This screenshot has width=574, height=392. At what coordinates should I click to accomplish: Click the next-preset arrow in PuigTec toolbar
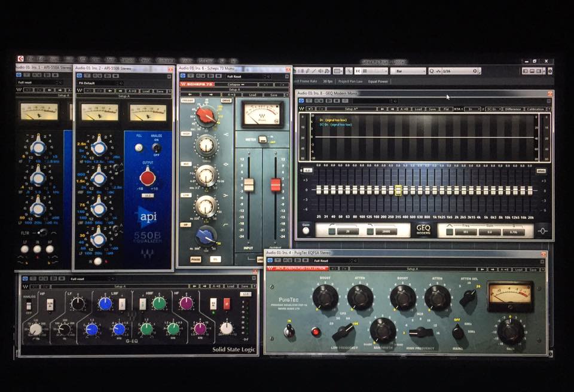[x=493, y=269]
